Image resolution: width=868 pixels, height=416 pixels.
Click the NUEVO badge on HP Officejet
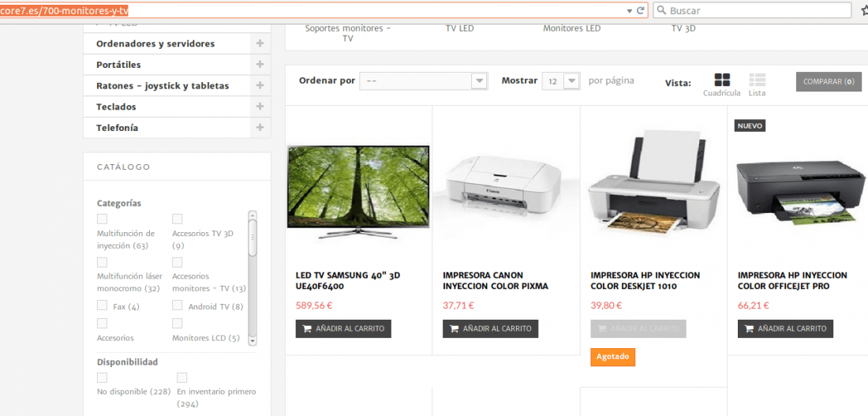coord(750,126)
